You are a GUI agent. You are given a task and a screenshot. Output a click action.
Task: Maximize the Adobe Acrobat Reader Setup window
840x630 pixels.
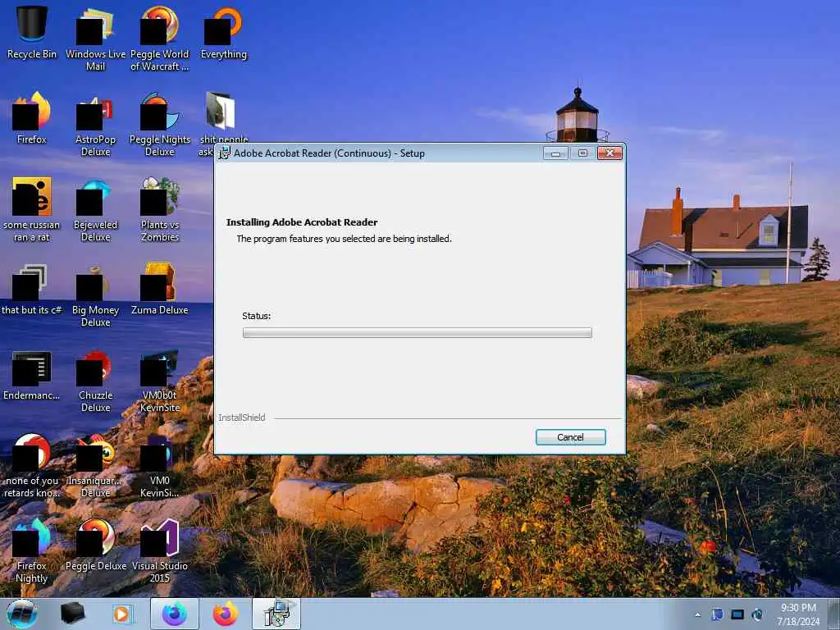point(583,153)
